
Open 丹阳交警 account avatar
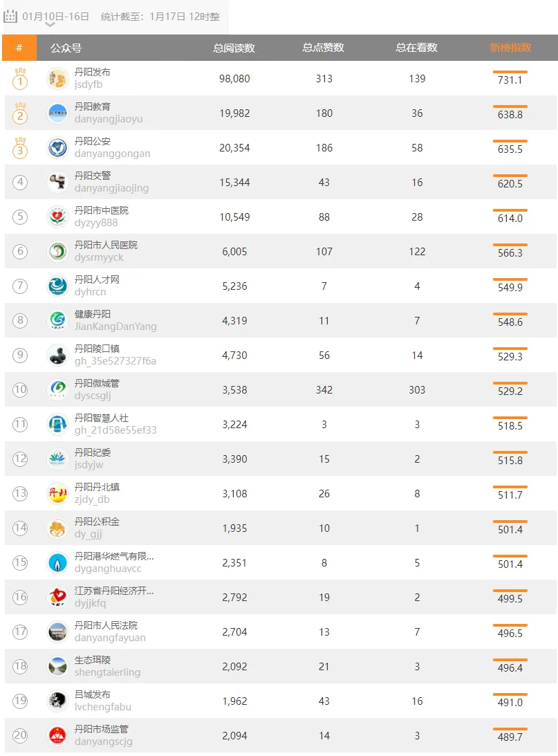[58, 182]
